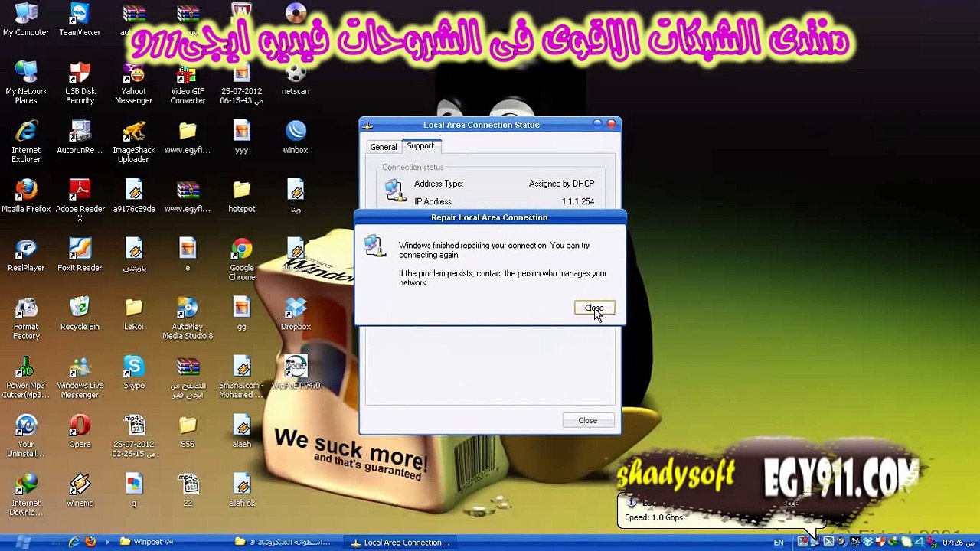Click Close in Local Area Connection Status window
Screen dimensions: 980x551
tap(587, 420)
